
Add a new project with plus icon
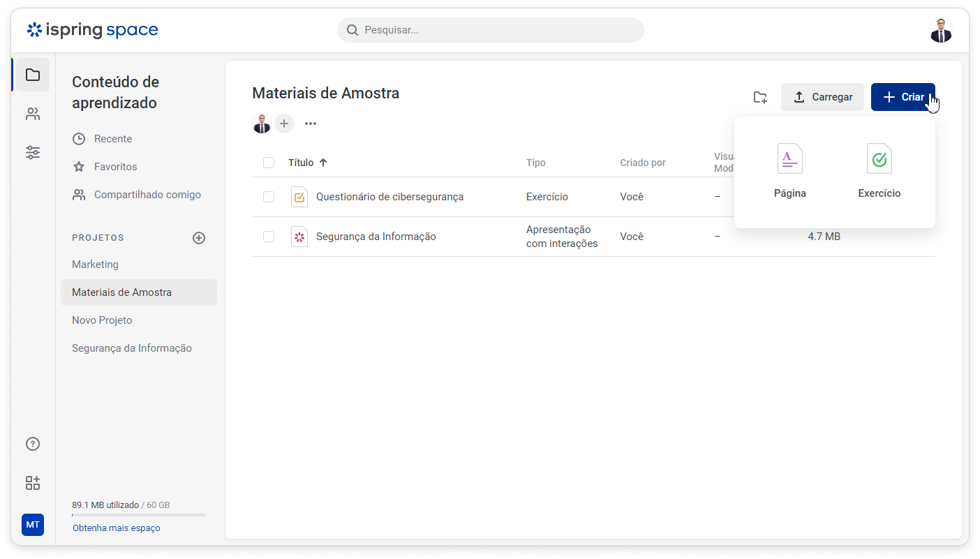[x=199, y=238]
